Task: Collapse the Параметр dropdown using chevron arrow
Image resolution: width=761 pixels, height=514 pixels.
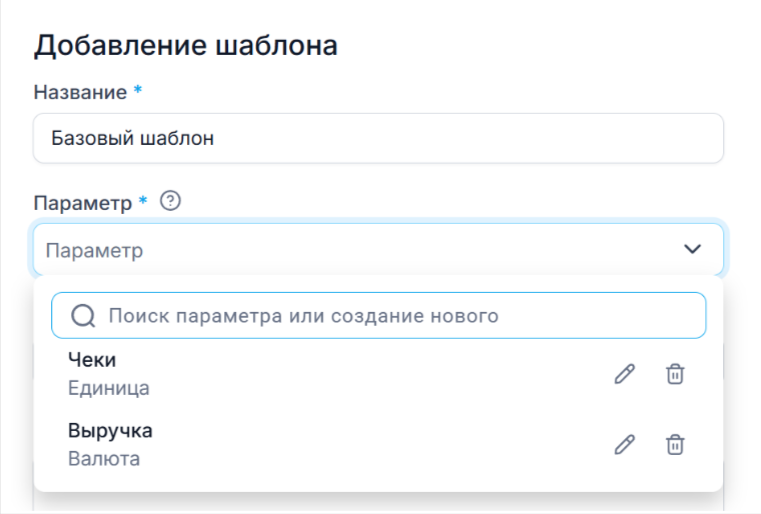Action: point(692,250)
